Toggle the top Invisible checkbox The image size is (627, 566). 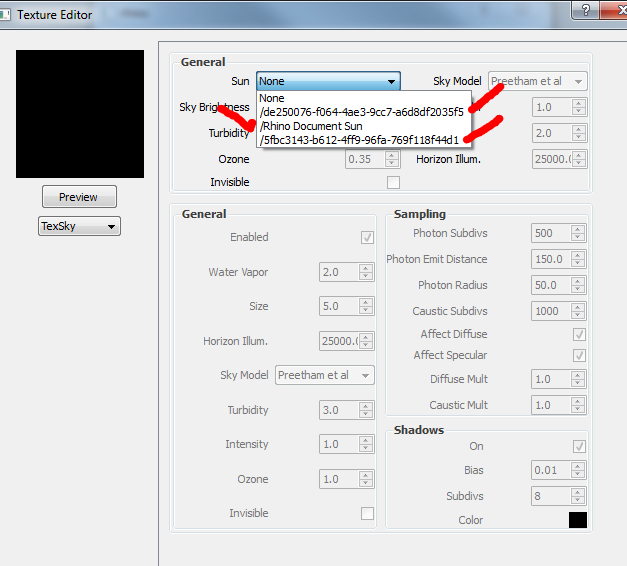393,182
